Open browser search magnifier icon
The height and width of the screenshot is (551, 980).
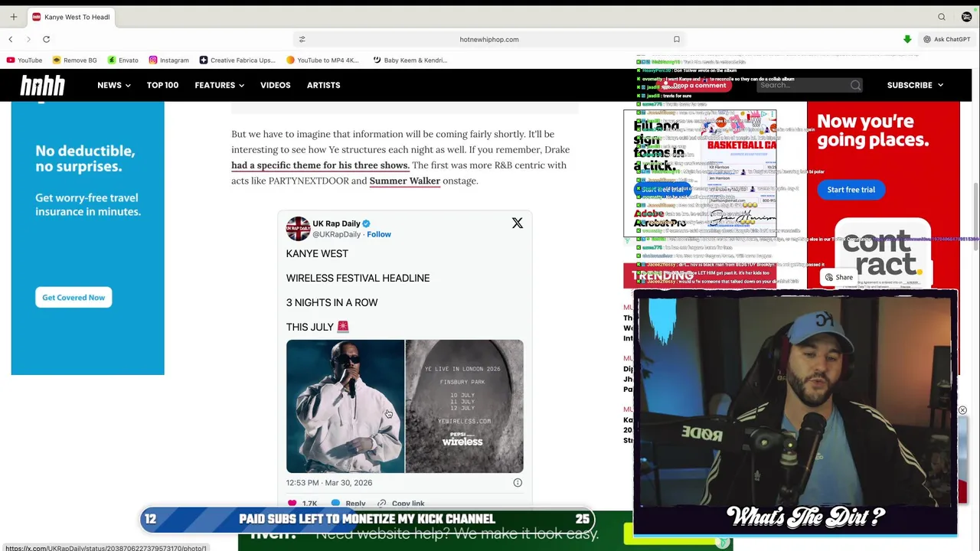point(942,17)
